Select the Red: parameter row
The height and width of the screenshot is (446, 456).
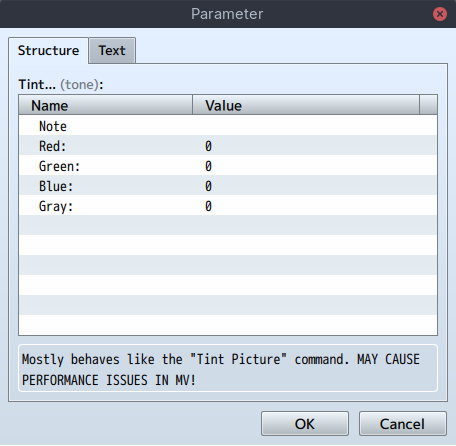(228, 145)
